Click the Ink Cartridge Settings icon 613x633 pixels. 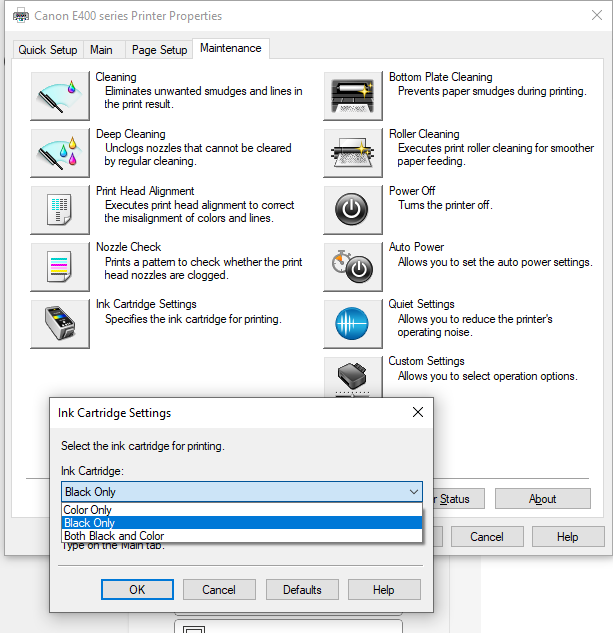point(60,324)
